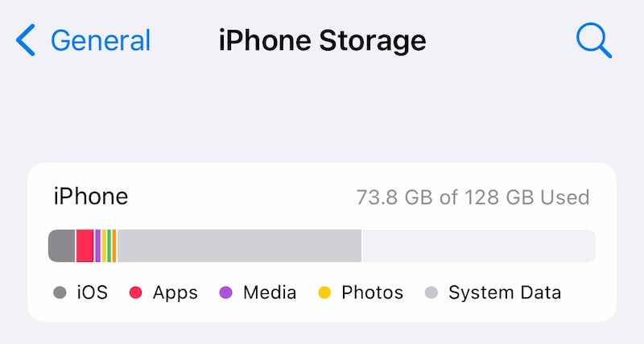Tap the iPhone Storage title
Screen dimensions: 644x344
click(x=323, y=40)
